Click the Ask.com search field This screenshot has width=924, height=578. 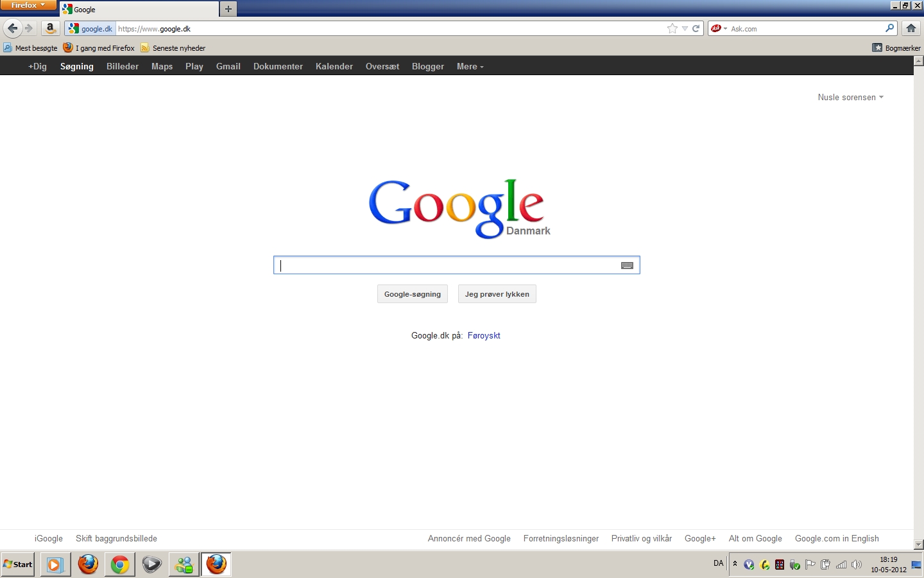(806, 29)
